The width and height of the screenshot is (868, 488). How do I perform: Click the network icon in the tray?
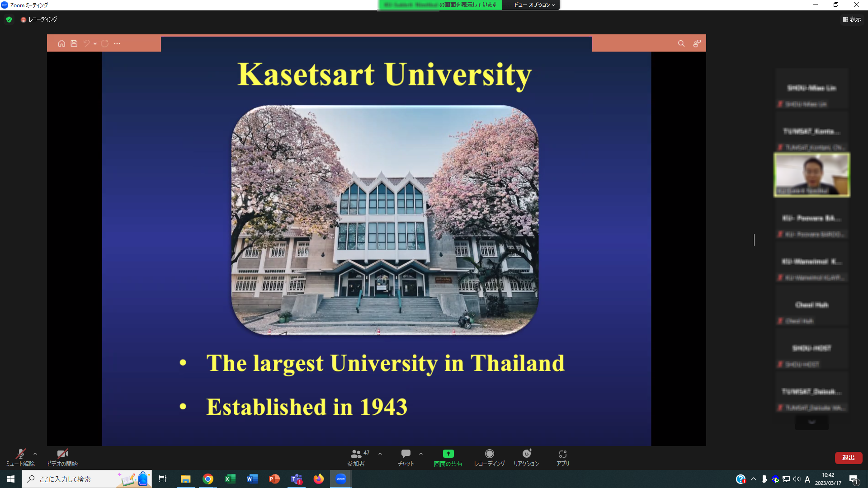(x=786, y=479)
